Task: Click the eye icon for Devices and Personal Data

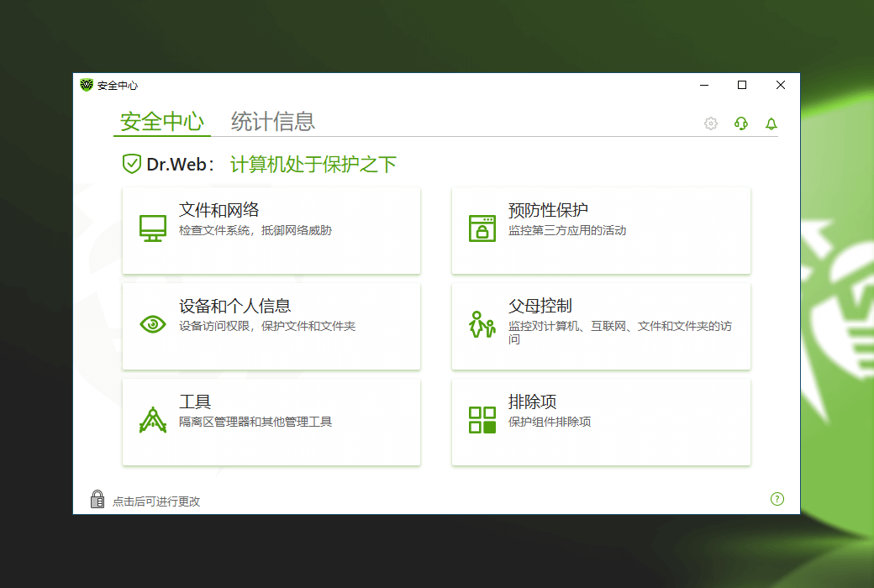Action: coord(152,323)
